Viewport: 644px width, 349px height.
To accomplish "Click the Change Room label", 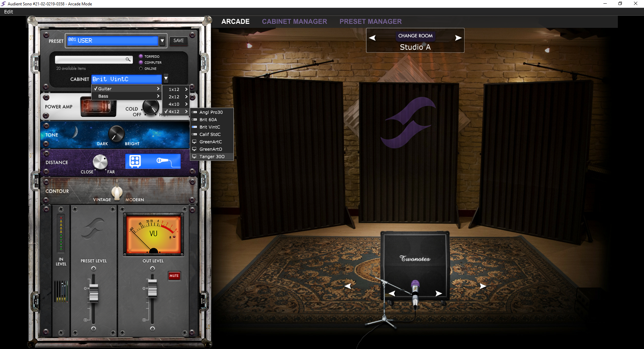I will point(415,36).
